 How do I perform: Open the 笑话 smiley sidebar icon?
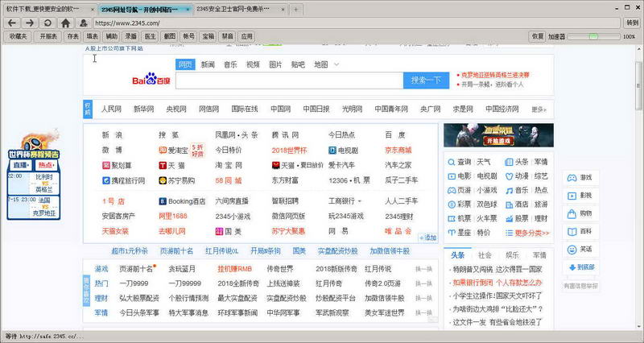coord(572,250)
